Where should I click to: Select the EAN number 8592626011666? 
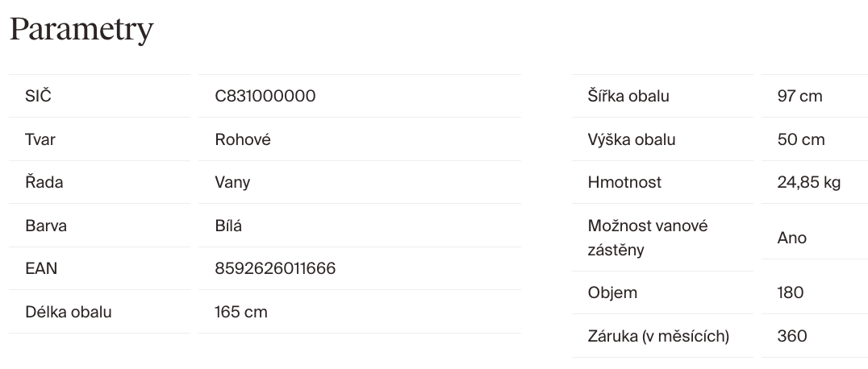pyautogui.click(x=274, y=268)
